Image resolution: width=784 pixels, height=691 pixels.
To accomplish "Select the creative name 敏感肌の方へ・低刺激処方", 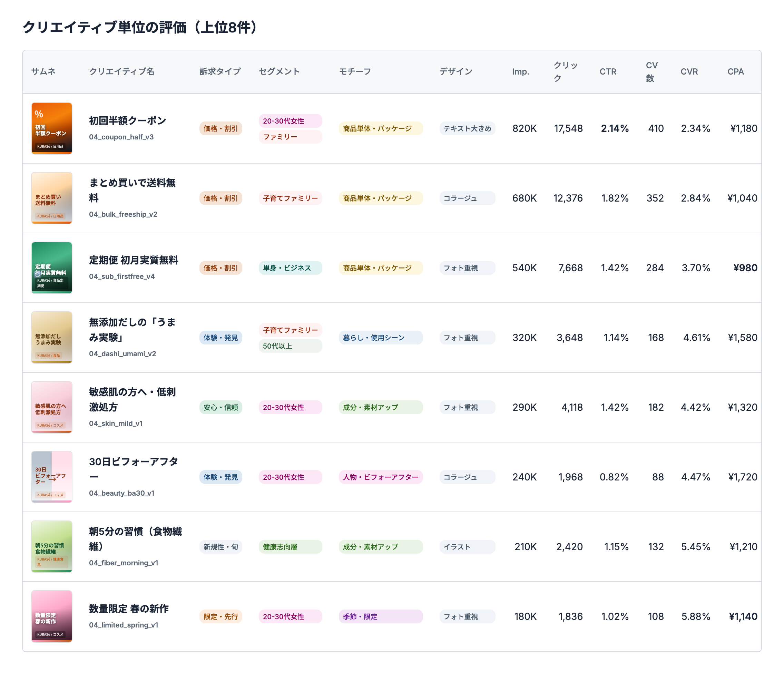I will point(132,399).
